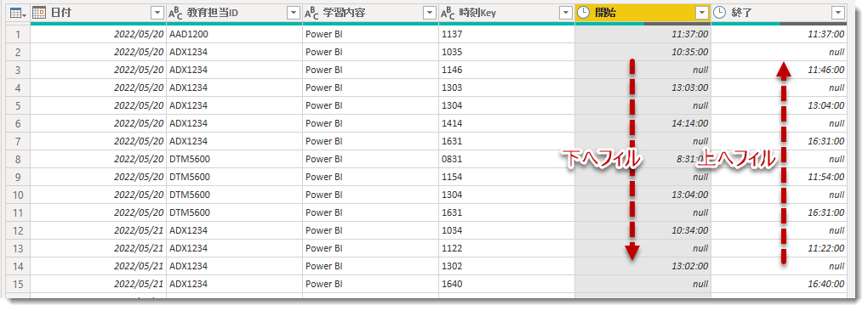
Task: Select the 教育担当ID column header
Action: coord(234,14)
